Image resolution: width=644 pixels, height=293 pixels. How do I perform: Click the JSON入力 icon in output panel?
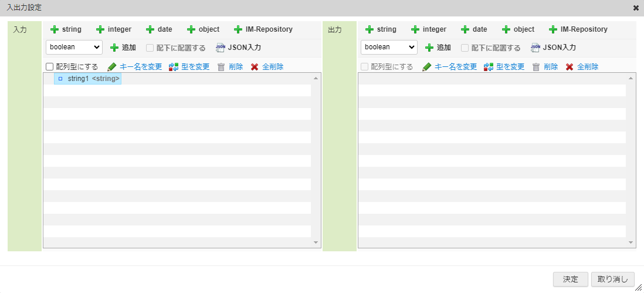point(535,48)
